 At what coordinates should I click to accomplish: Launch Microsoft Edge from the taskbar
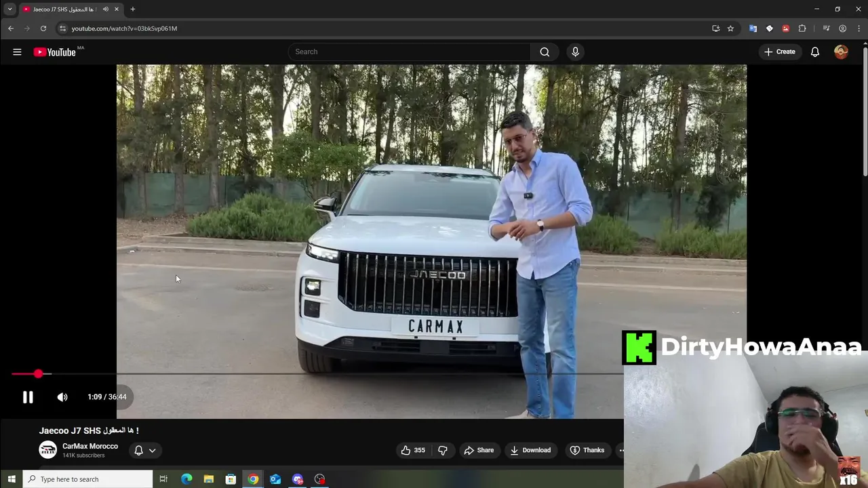coord(186,479)
